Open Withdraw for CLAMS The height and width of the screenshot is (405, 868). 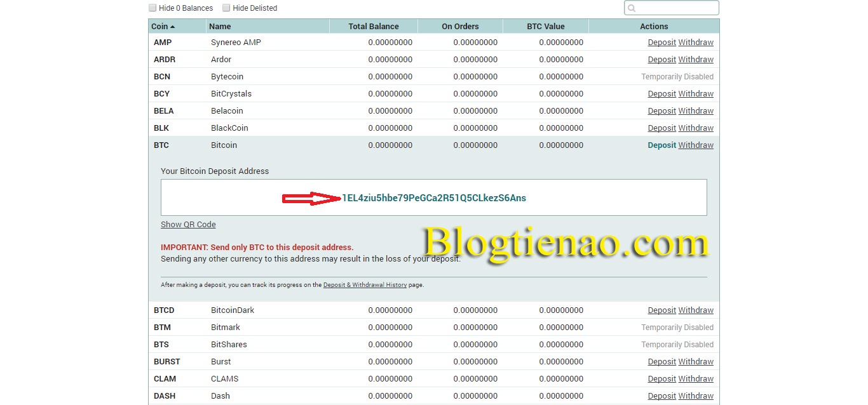coord(696,379)
